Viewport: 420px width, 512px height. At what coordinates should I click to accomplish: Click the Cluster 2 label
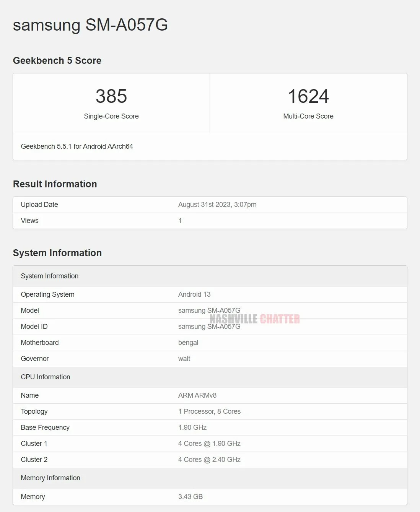tap(34, 460)
